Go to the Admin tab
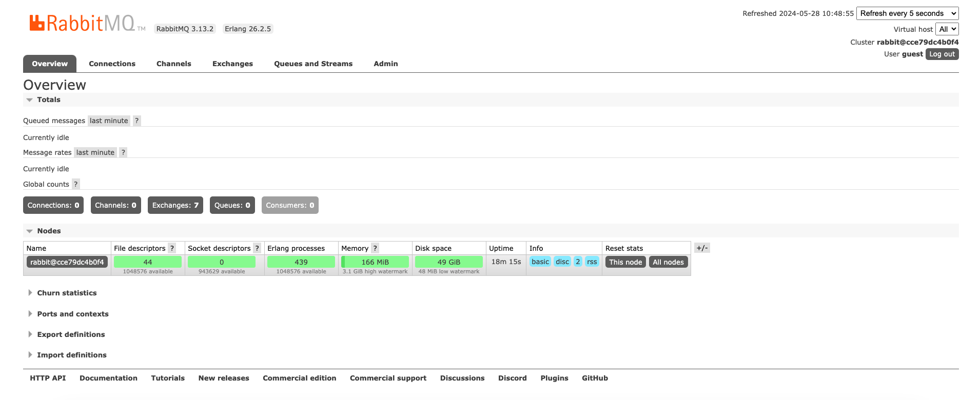Screen dimensions: 980x400 point(386,64)
